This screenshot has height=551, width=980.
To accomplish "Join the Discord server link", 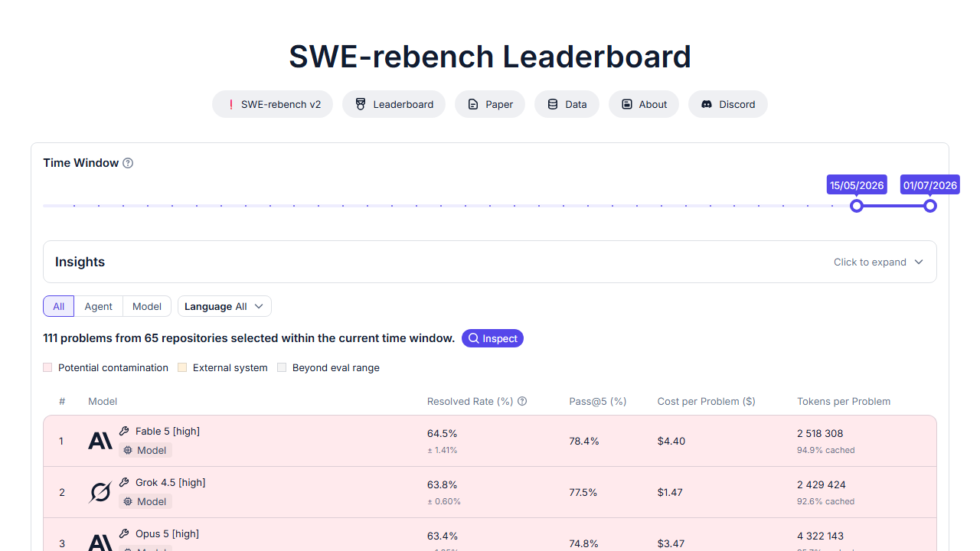I will pos(728,104).
